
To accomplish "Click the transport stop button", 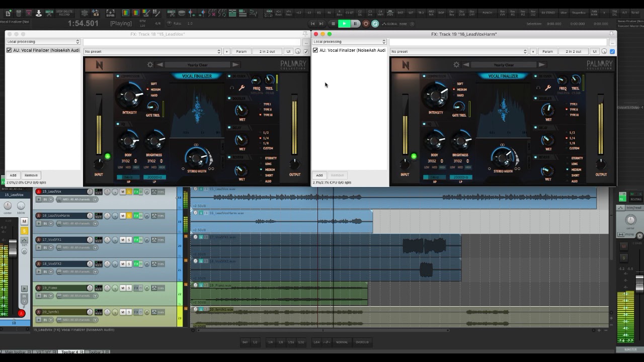I will 333,24.
